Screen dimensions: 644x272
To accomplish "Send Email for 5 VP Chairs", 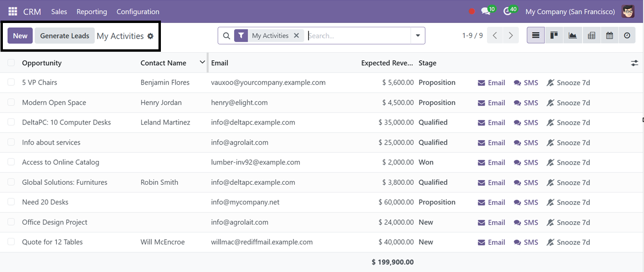I will point(491,83).
